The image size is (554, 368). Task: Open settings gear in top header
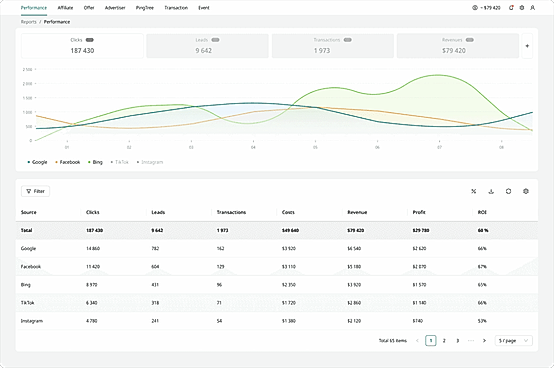click(522, 8)
